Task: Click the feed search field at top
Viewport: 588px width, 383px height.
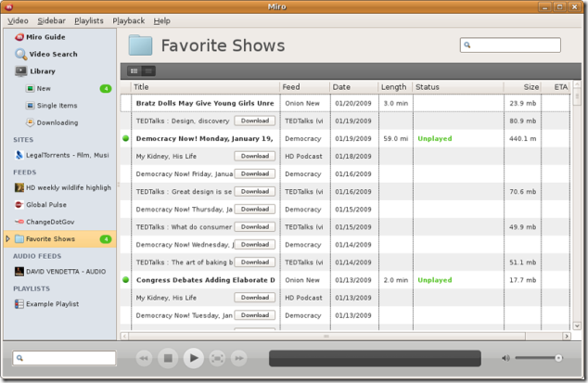Action: pyautogui.click(x=510, y=45)
